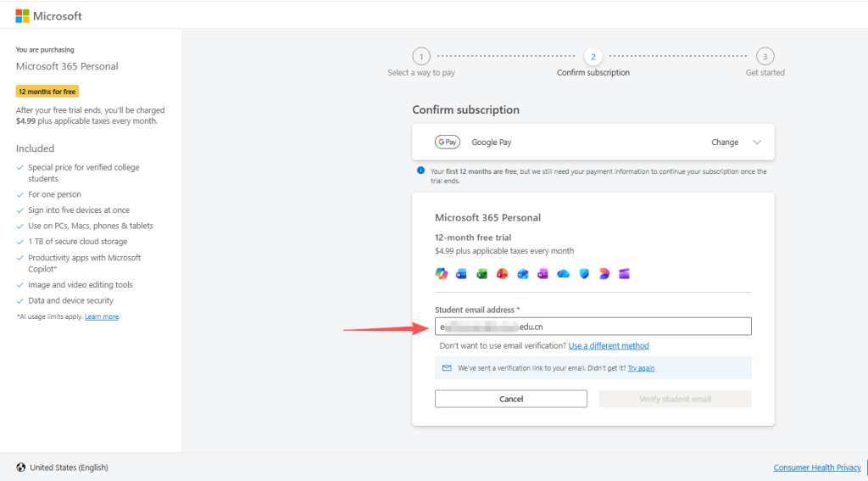
Task: Click the Google Pay logo
Action: pyautogui.click(x=447, y=143)
